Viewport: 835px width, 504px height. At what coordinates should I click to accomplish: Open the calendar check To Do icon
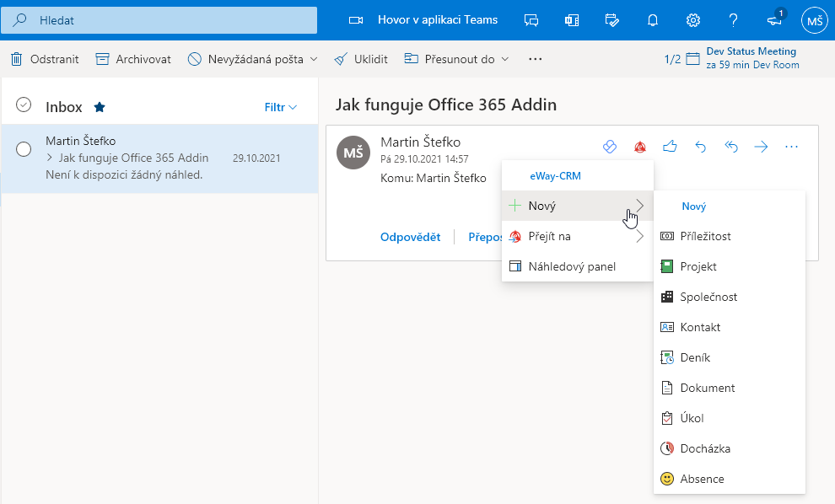[611, 20]
